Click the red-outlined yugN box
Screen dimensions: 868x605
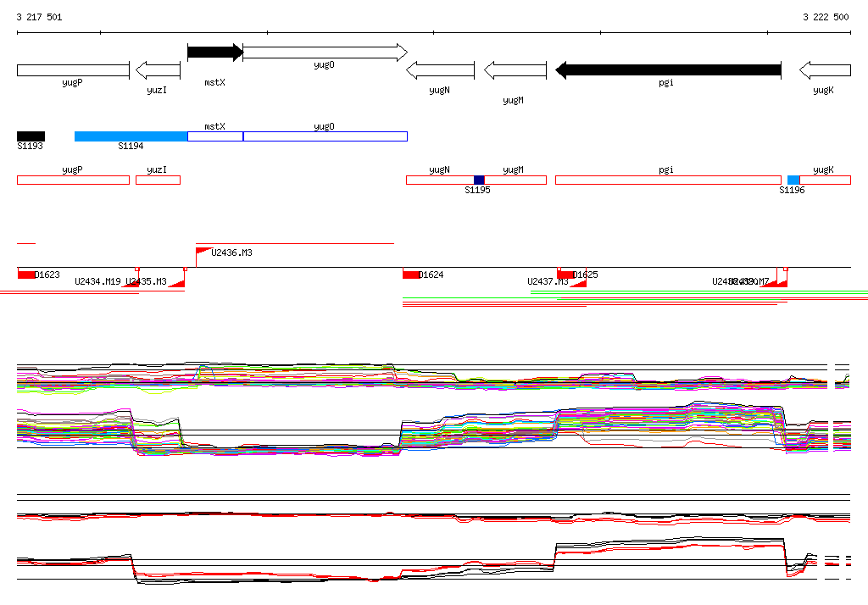(x=440, y=180)
